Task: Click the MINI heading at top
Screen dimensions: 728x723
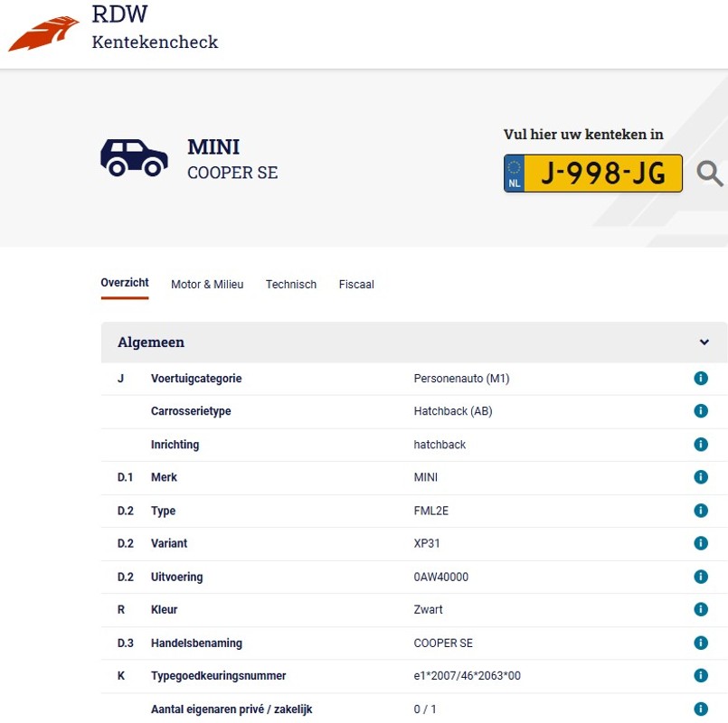Action: pyautogui.click(x=213, y=147)
